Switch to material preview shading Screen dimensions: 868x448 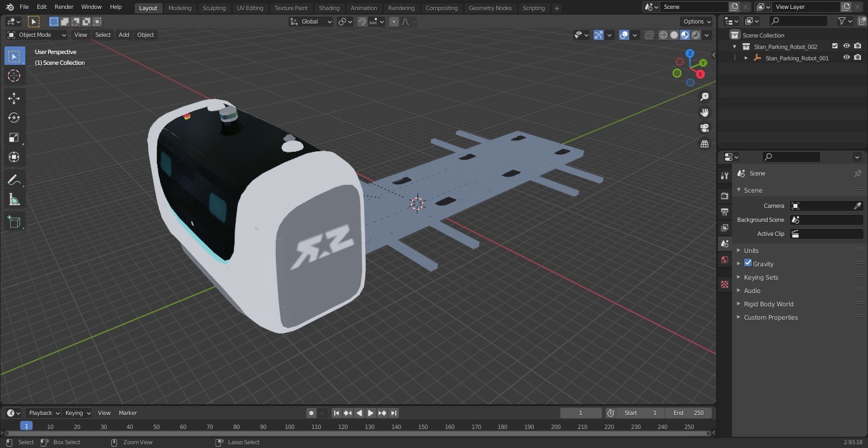[685, 35]
